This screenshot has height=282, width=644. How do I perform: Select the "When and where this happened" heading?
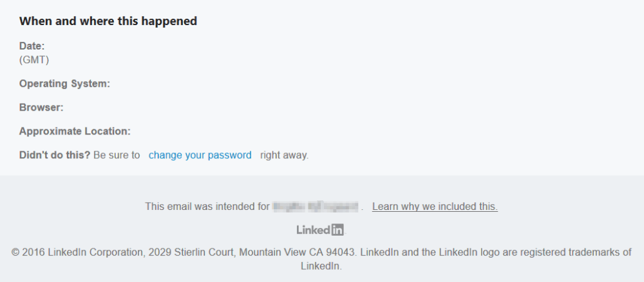[x=108, y=21]
